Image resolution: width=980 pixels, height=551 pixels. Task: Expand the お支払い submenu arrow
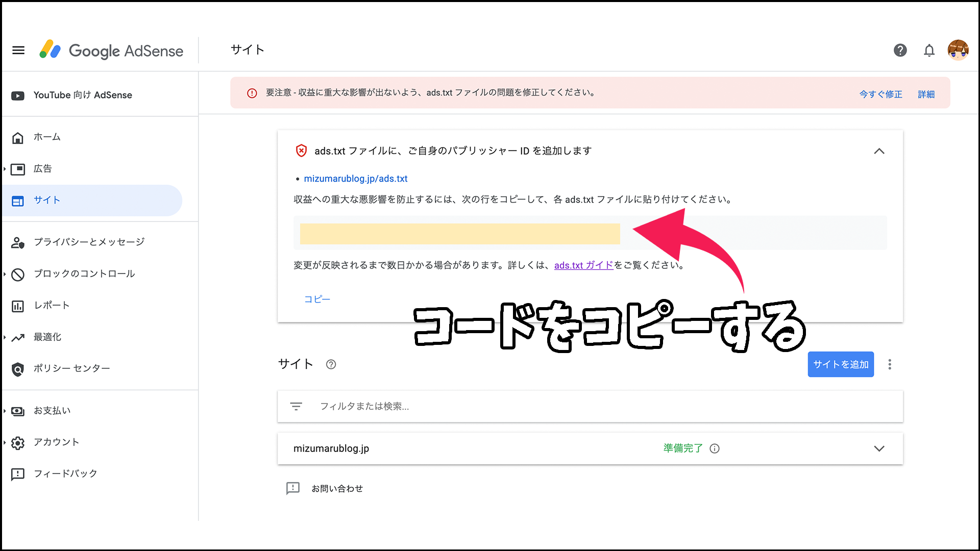5,411
